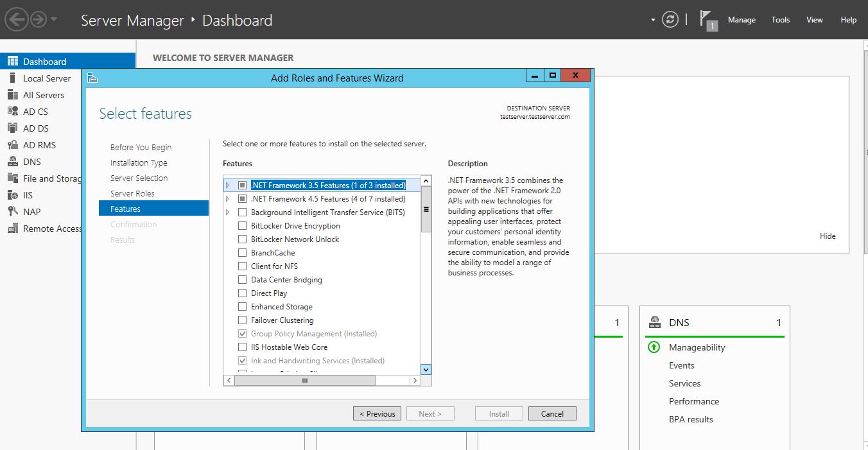The width and height of the screenshot is (868, 450).
Task: Click the green Manageability status icon
Action: [654, 347]
